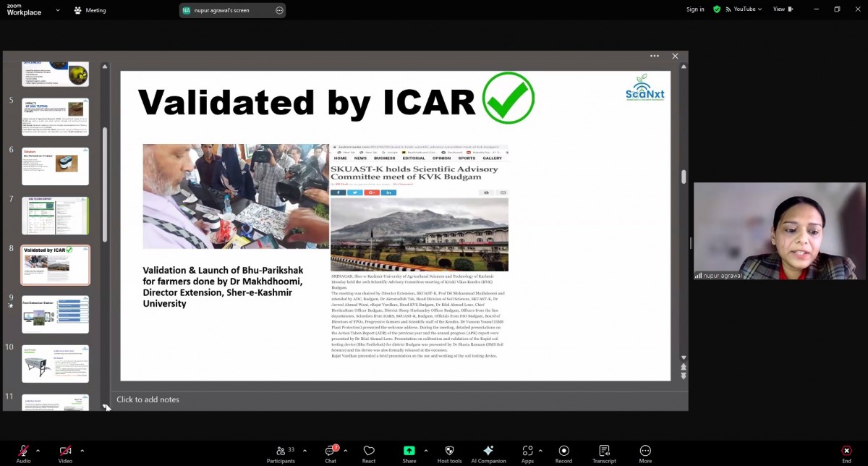Click the SKUAST-K article headline

coord(414,172)
